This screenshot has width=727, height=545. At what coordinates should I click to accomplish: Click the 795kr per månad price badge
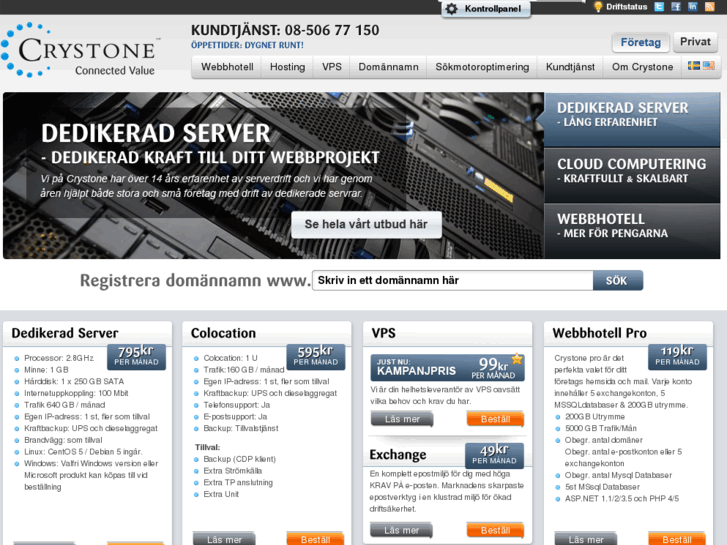coord(136,356)
